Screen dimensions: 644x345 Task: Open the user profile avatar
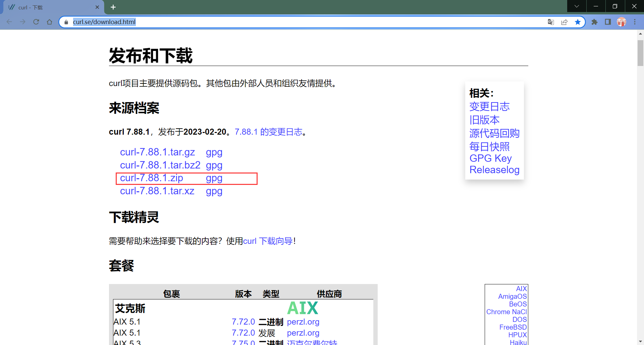point(622,22)
